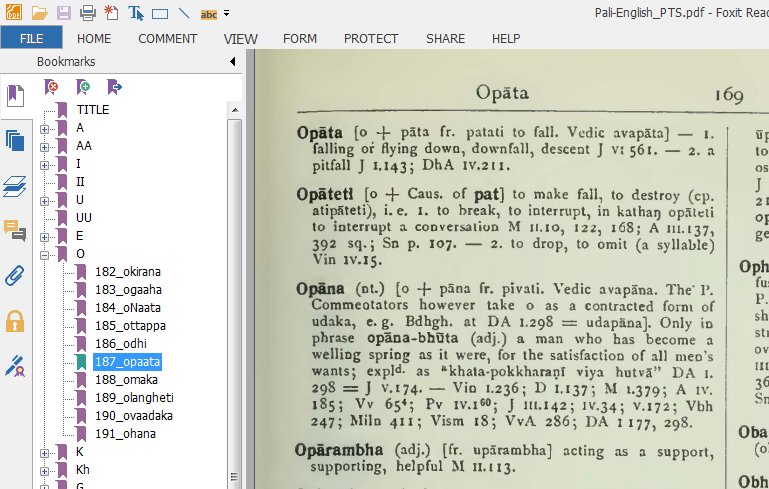
Task: Switch to the HELP ribbon tab
Action: tap(506, 39)
